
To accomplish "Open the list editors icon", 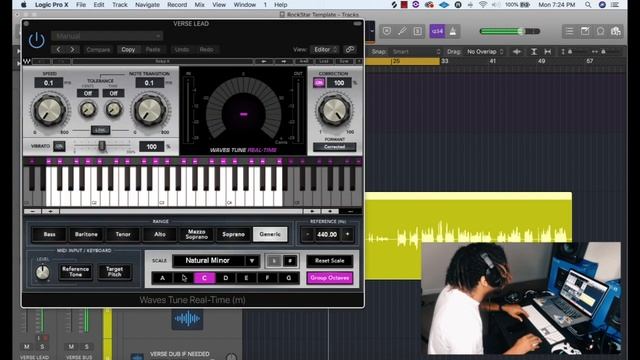I will 569,31.
